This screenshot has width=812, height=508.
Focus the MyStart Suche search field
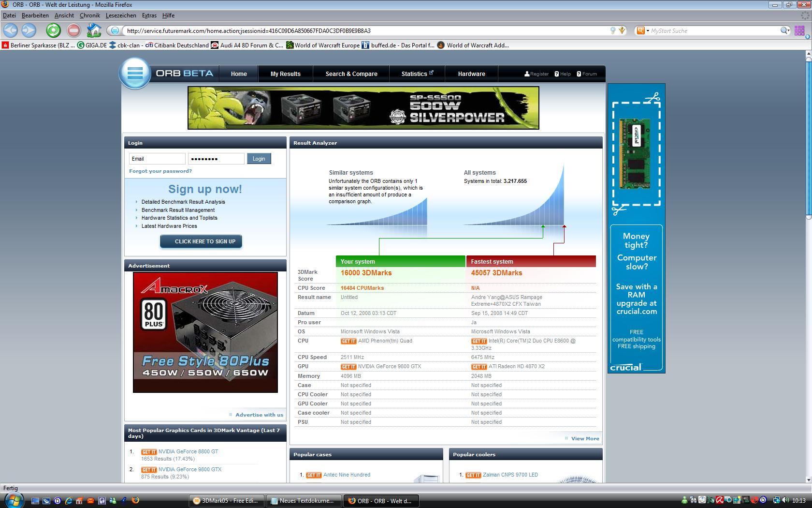click(x=713, y=30)
